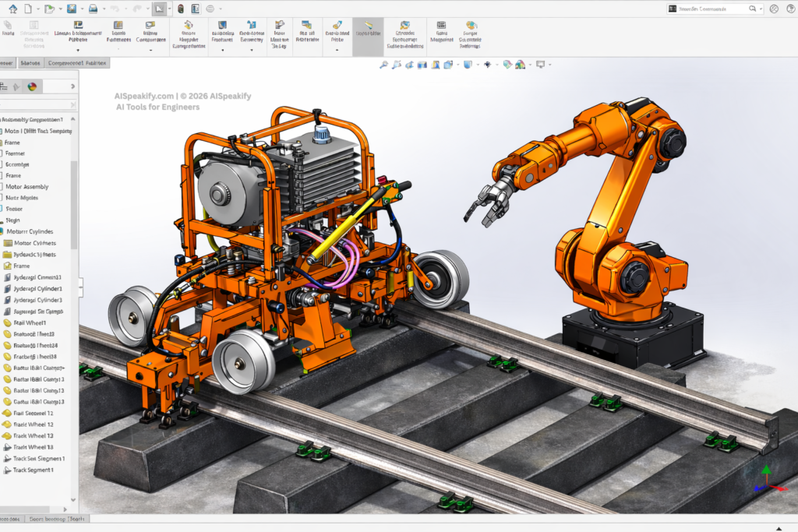Select Motor Assembly in the feature tree
798x532 pixels.
coord(26,187)
